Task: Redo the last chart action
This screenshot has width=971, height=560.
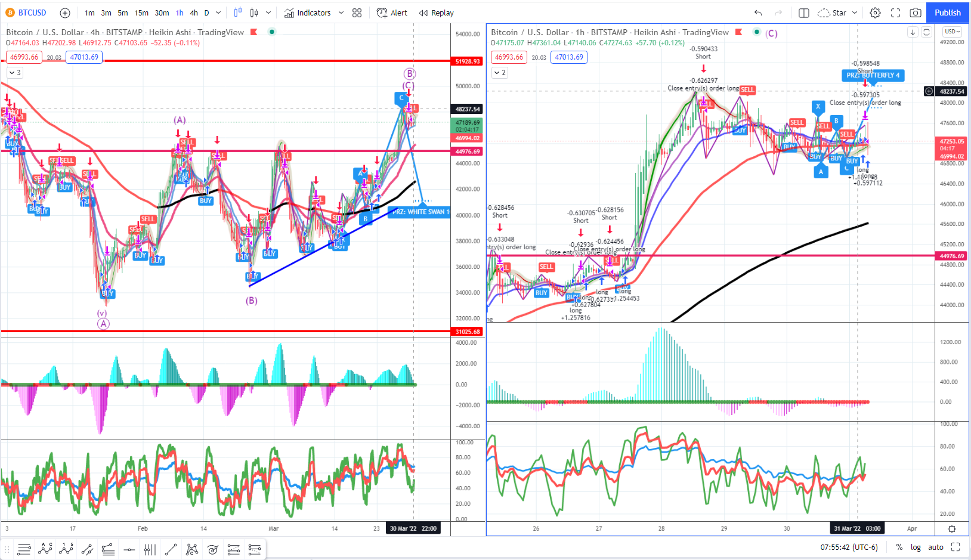Action: pyautogui.click(x=778, y=13)
